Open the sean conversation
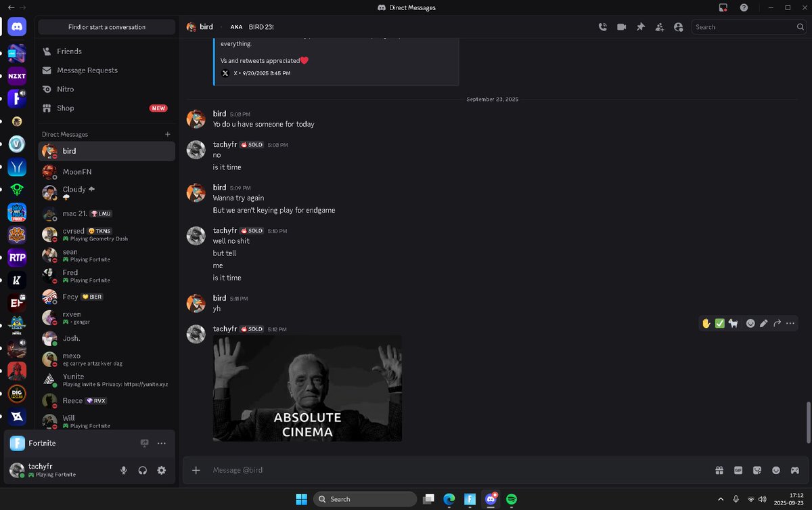The image size is (812, 510). click(107, 255)
